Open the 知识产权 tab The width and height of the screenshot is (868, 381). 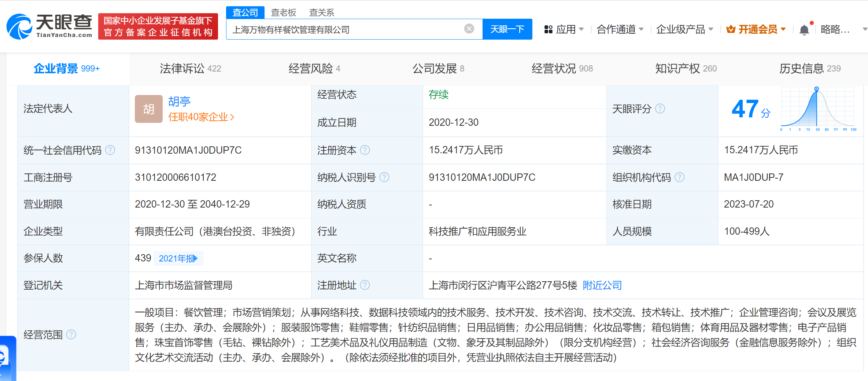686,69
